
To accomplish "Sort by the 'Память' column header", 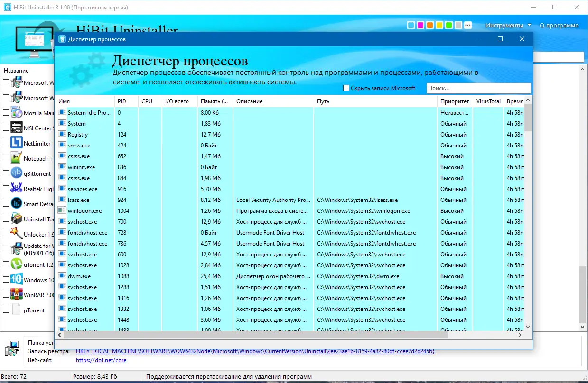I will coord(215,101).
